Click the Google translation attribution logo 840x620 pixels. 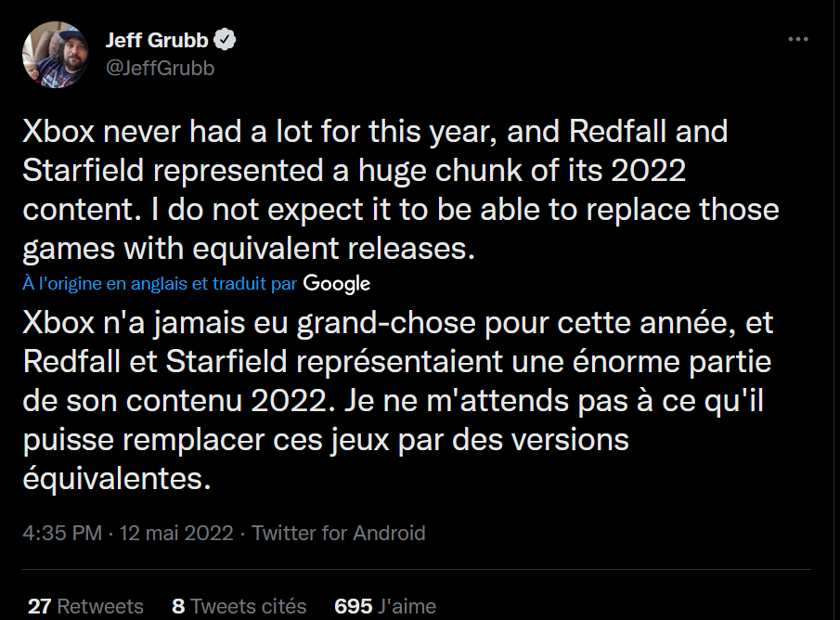click(x=336, y=283)
